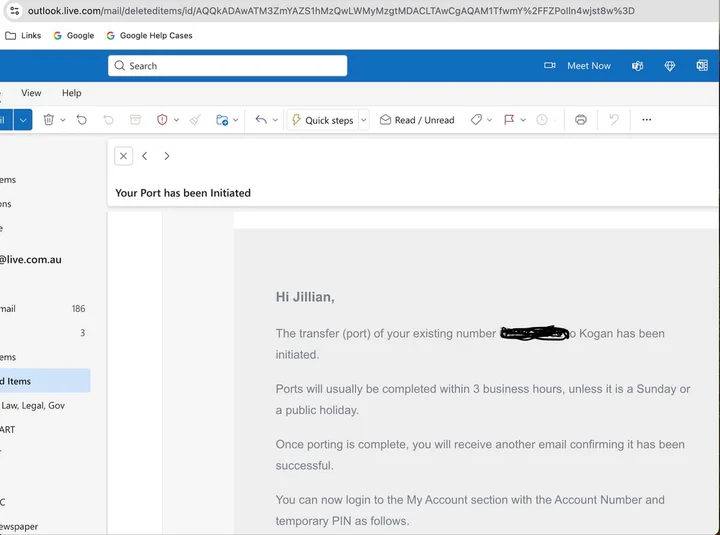Screen dimensions: 720x535
Task: Toggle the message Read / Unread
Action: [x=417, y=120]
